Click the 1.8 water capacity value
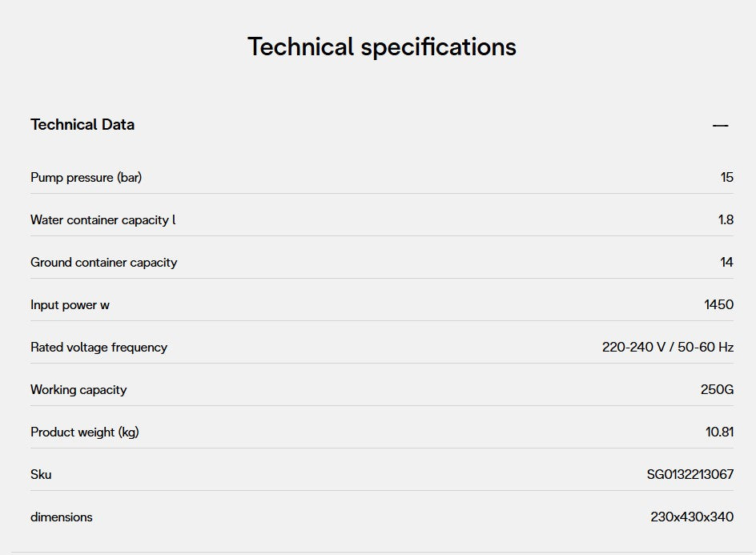This screenshot has height=555, width=756. [x=726, y=220]
